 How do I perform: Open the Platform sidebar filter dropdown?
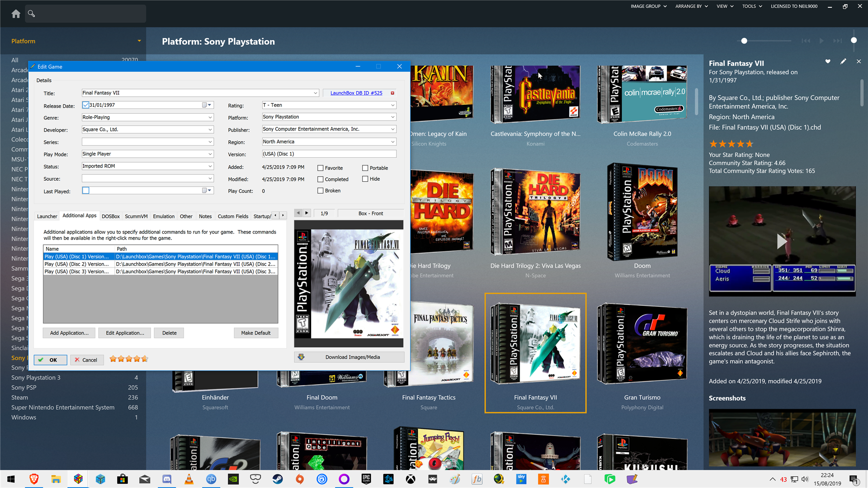139,41
